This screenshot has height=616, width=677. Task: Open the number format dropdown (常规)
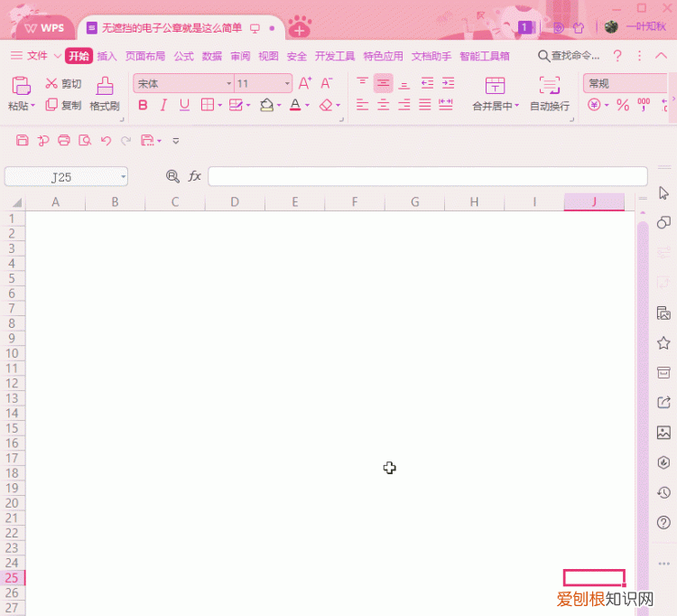(626, 83)
